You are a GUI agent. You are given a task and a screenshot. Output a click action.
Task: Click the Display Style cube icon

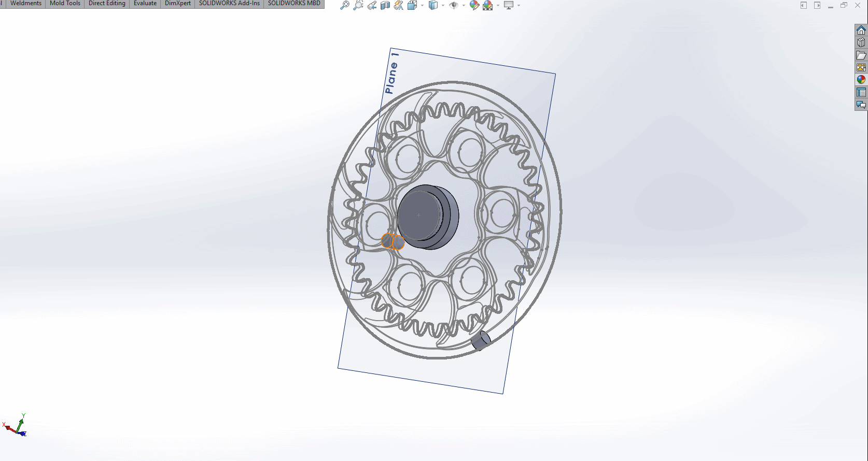click(x=433, y=5)
